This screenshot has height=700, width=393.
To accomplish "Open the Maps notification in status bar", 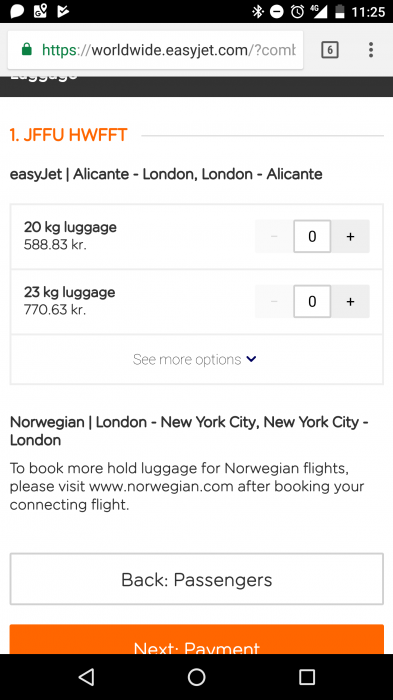I will point(40,11).
